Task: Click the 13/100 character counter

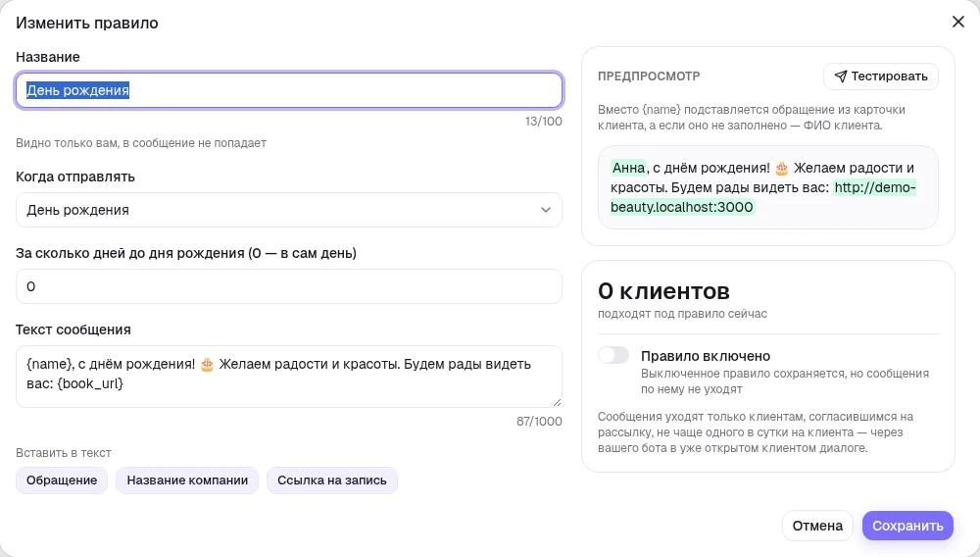Action: [543, 122]
